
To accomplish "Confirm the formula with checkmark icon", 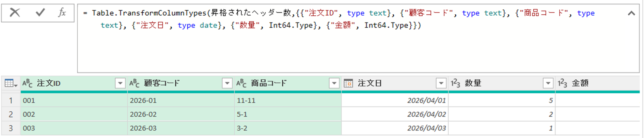I will (40, 13).
